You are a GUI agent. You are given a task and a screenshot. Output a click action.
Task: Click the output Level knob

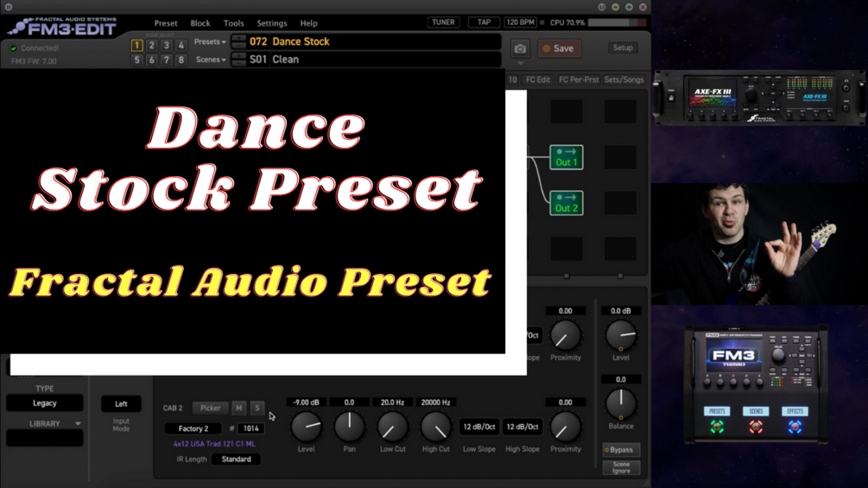621,335
